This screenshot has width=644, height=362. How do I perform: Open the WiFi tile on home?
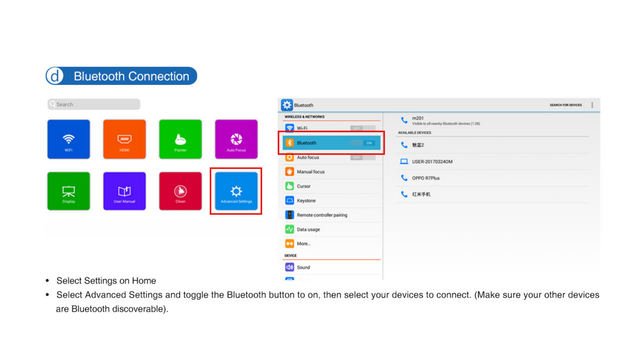(x=68, y=139)
